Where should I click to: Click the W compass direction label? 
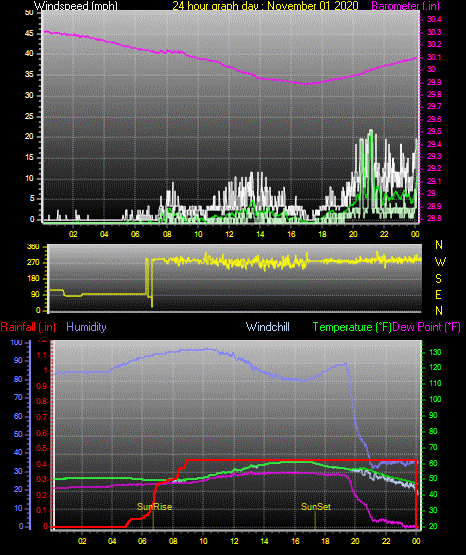point(440,262)
